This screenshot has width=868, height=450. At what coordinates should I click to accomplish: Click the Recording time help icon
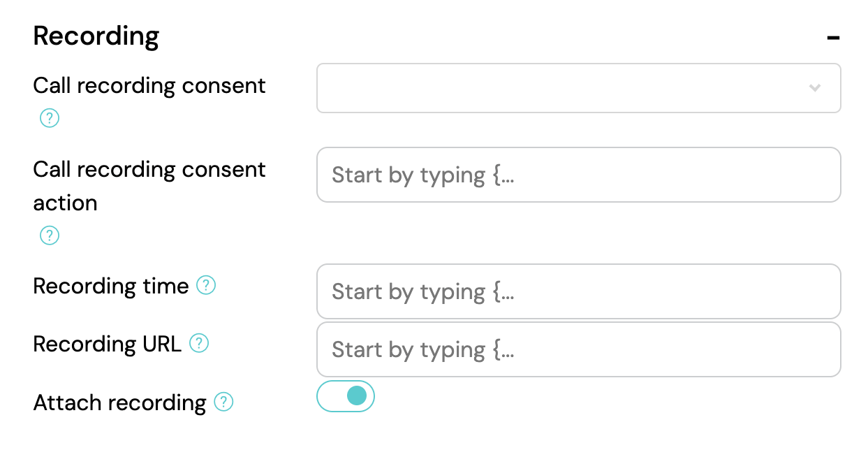(206, 285)
